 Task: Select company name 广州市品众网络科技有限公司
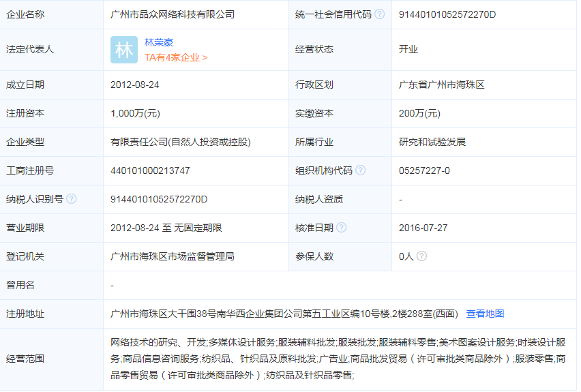coord(173,14)
